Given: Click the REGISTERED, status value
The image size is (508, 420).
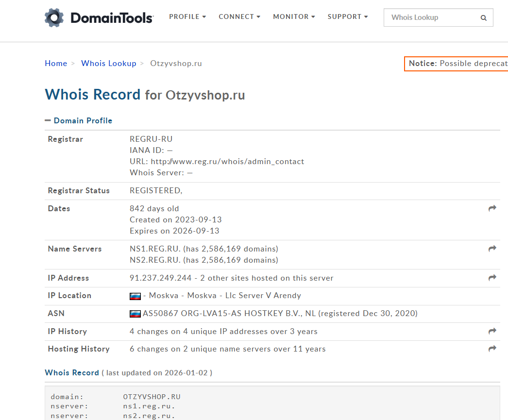Looking at the screenshot, I should 156,190.
